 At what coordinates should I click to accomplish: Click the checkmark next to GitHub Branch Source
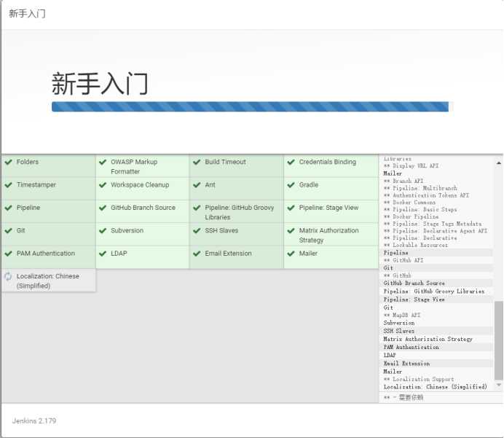[x=103, y=208]
